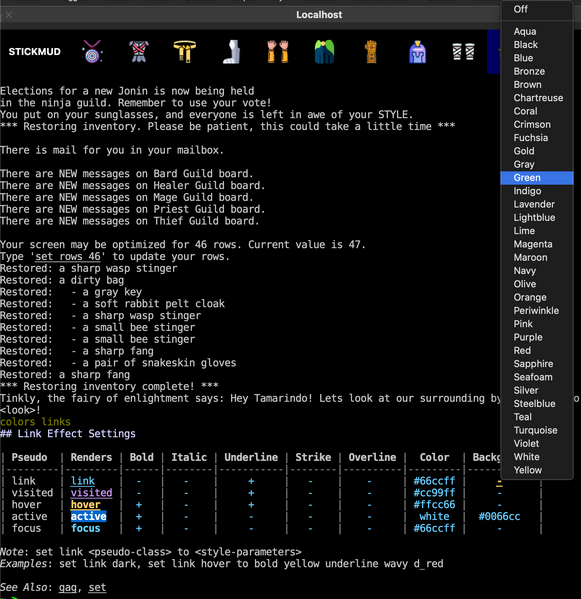Click the 'set rows 46' command link

(68, 256)
